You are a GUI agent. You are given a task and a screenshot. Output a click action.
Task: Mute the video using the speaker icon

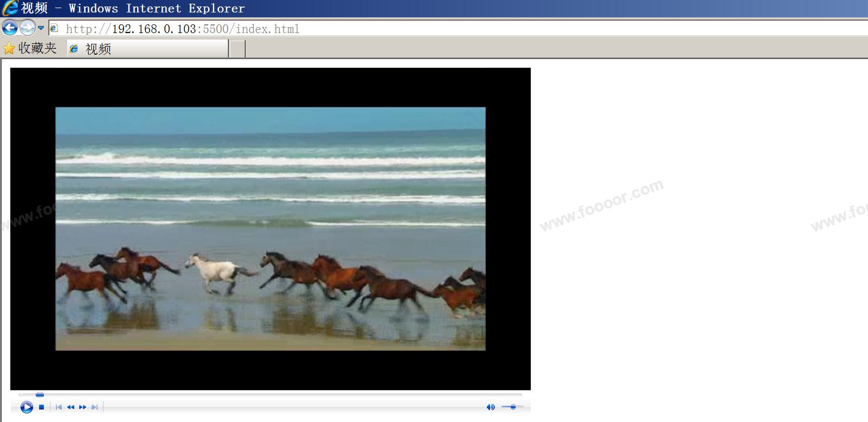490,407
